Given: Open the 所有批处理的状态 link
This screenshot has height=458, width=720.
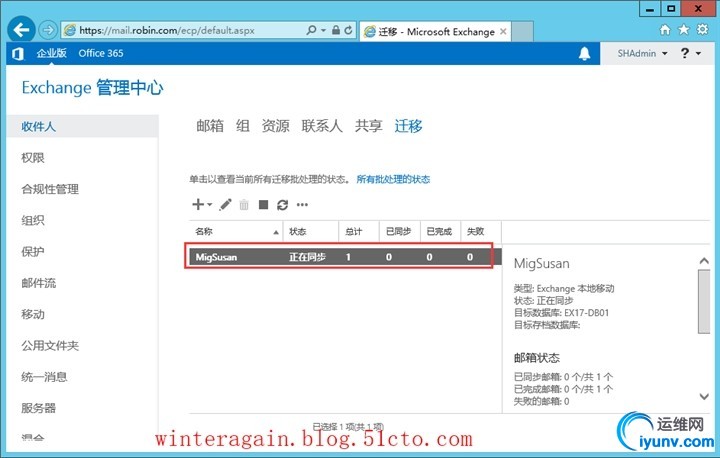Looking at the screenshot, I should (x=393, y=179).
